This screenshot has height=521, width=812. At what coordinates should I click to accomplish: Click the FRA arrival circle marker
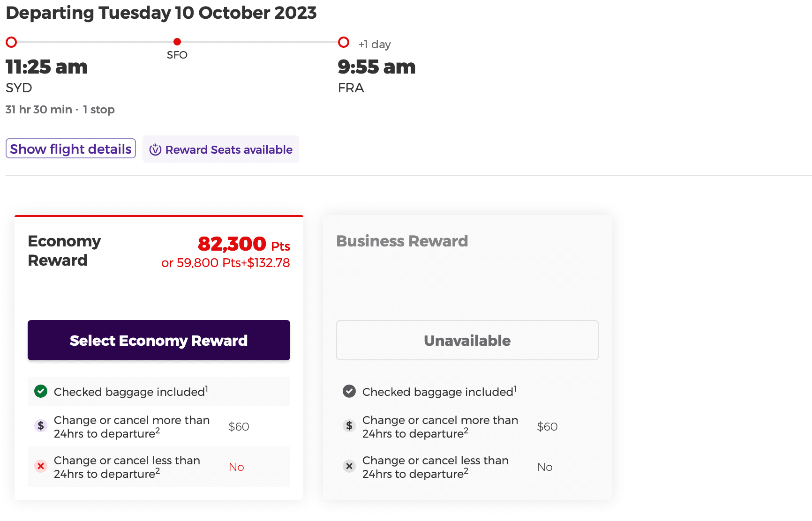[x=344, y=42]
